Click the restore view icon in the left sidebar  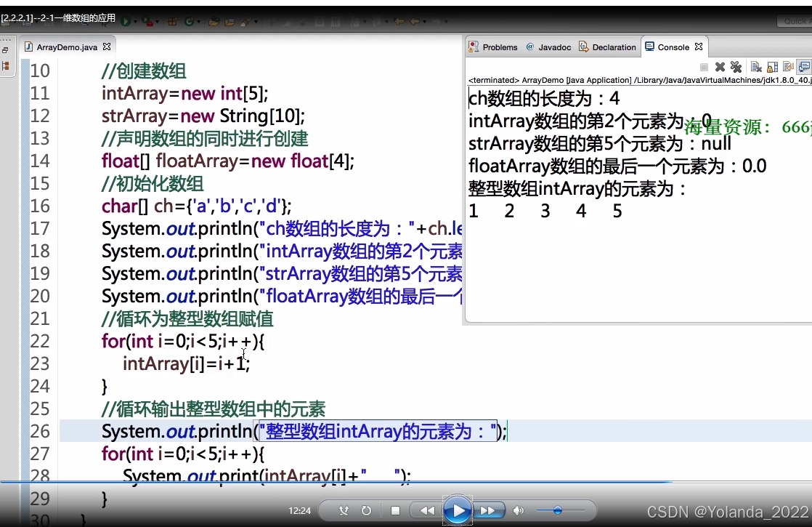[5, 50]
